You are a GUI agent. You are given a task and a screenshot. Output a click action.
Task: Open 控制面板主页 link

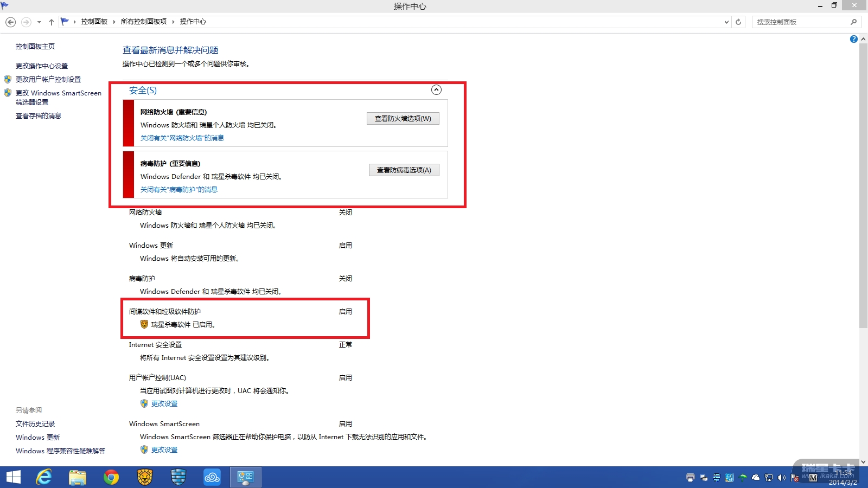coord(35,47)
